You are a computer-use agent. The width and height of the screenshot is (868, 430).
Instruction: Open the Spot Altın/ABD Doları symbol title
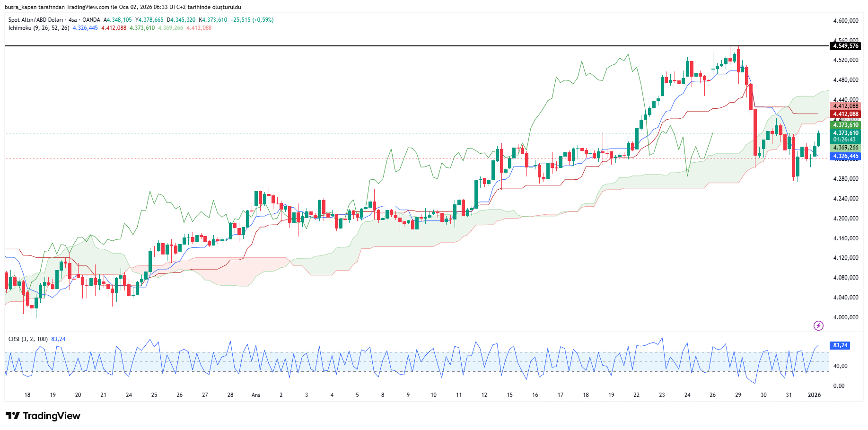pyautogui.click(x=35, y=20)
